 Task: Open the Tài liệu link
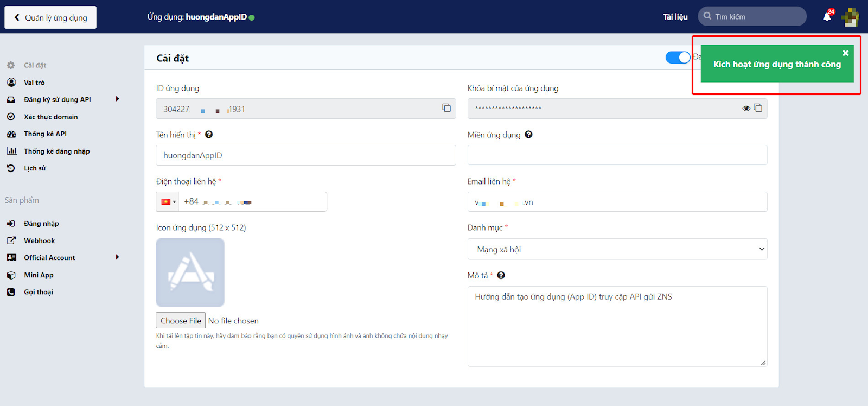coord(675,17)
